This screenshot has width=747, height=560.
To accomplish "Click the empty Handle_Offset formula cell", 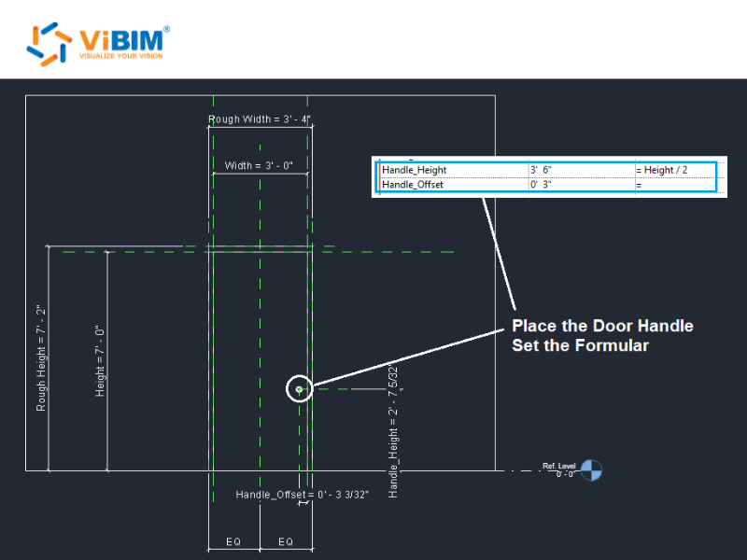I will coord(675,184).
